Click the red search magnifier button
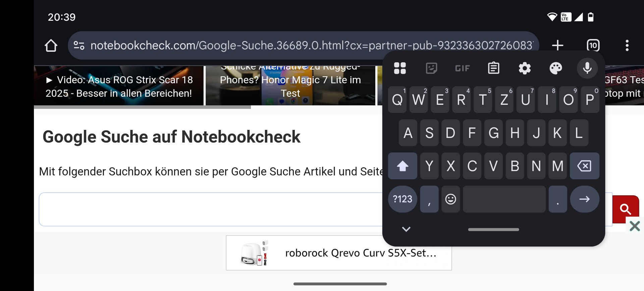The image size is (644, 291). pos(626,209)
